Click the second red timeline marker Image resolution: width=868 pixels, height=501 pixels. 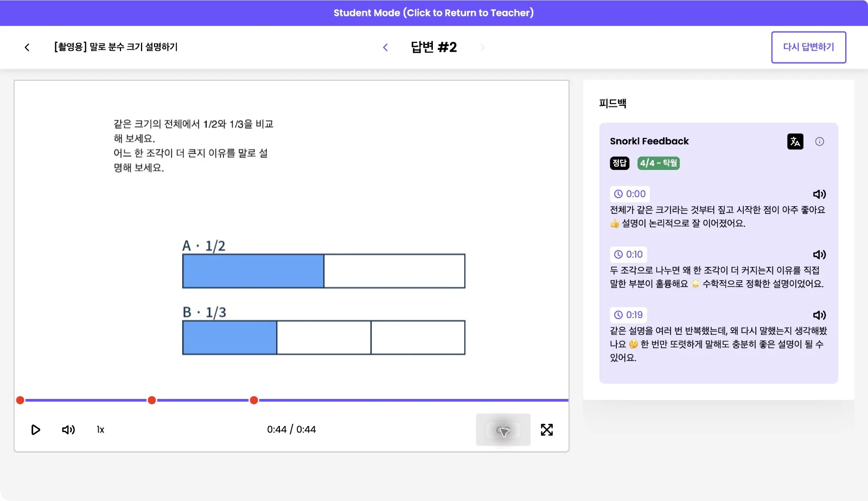click(x=152, y=400)
